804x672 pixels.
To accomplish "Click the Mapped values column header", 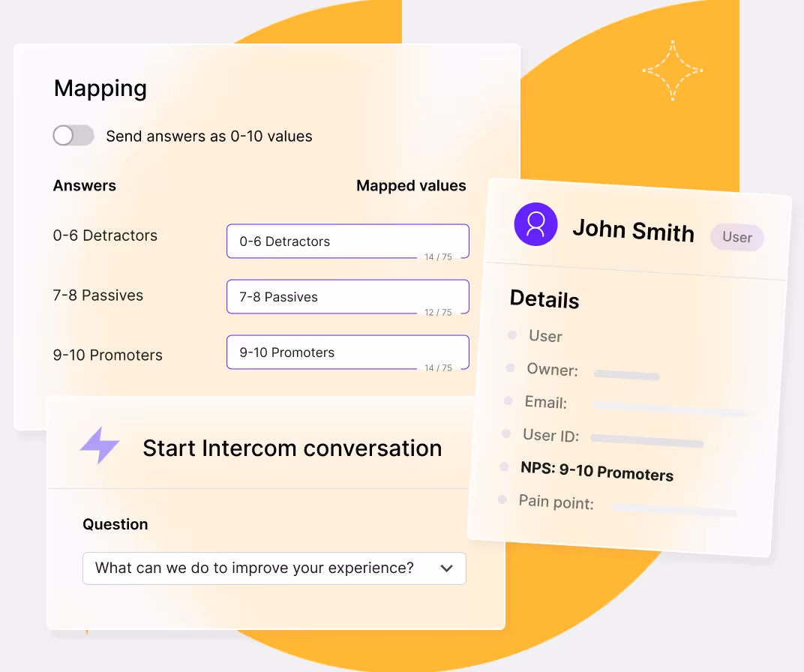I will tap(411, 185).
